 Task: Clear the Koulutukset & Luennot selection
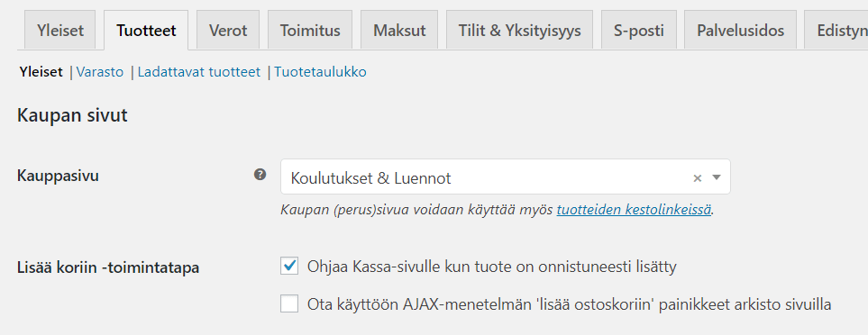698,178
